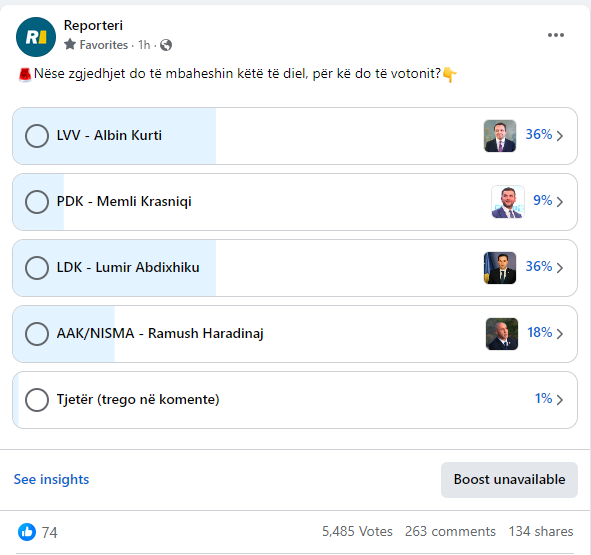Image resolution: width=591 pixels, height=555 pixels.
Task: Click the Reporteri profile avatar
Action: (x=36, y=37)
